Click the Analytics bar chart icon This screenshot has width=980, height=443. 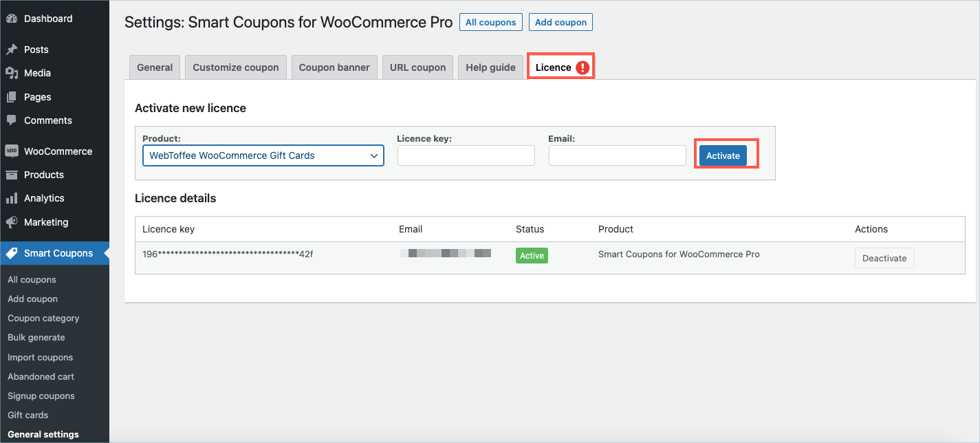(12, 198)
